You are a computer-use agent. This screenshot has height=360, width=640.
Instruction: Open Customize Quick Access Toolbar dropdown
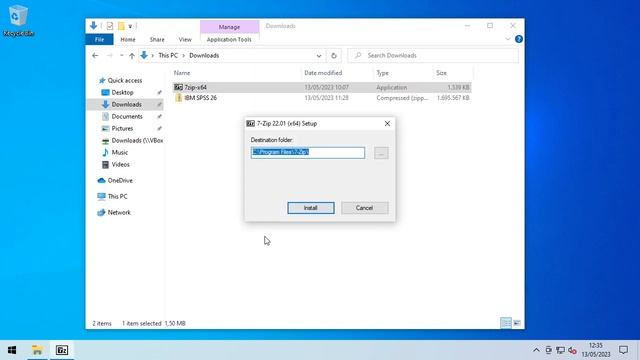(x=130, y=27)
